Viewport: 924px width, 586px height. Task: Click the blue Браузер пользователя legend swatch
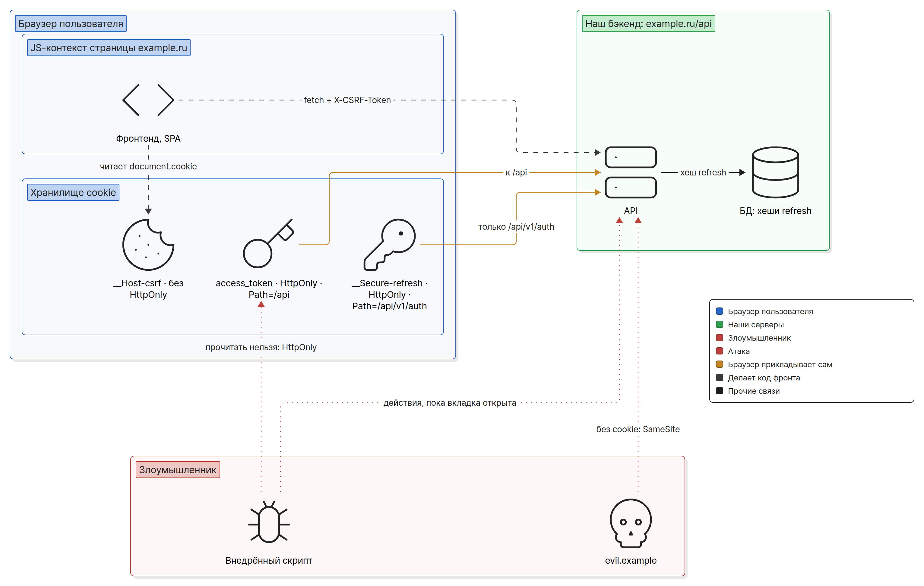[720, 311]
